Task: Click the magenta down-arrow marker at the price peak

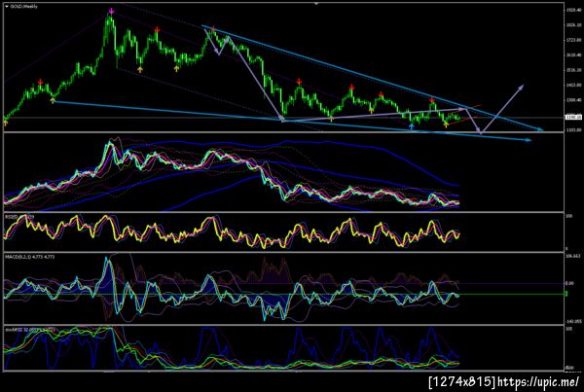Action: pos(111,11)
